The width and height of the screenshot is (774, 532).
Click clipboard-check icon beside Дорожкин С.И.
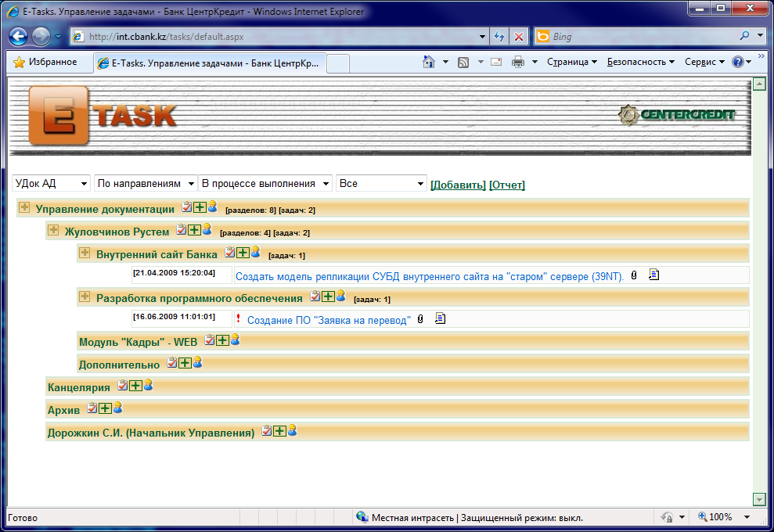coord(267,430)
